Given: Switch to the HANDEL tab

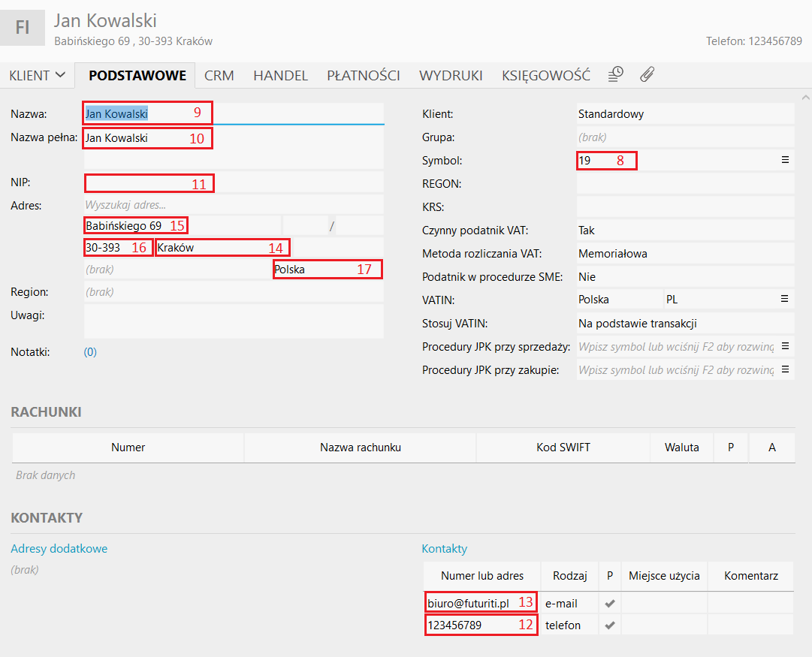Looking at the screenshot, I should click(x=280, y=75).
